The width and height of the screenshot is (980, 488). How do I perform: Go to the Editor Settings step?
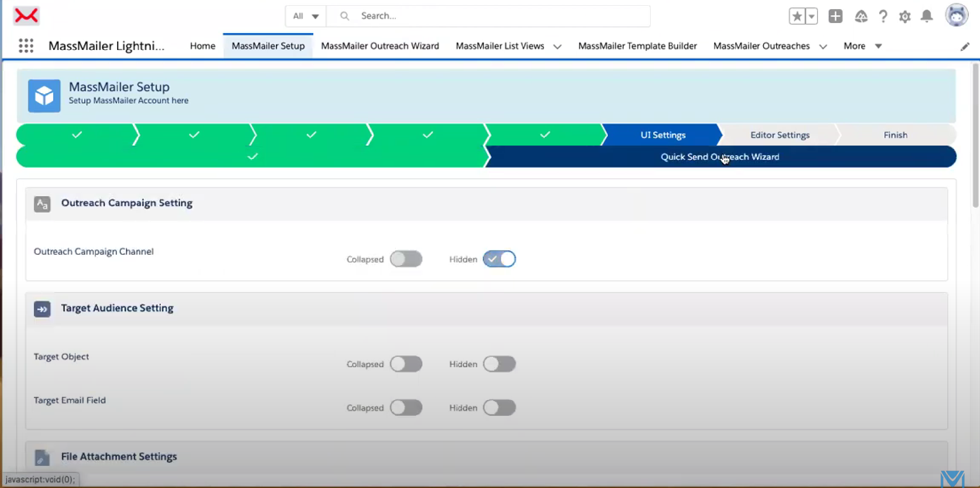pos(780,135)
